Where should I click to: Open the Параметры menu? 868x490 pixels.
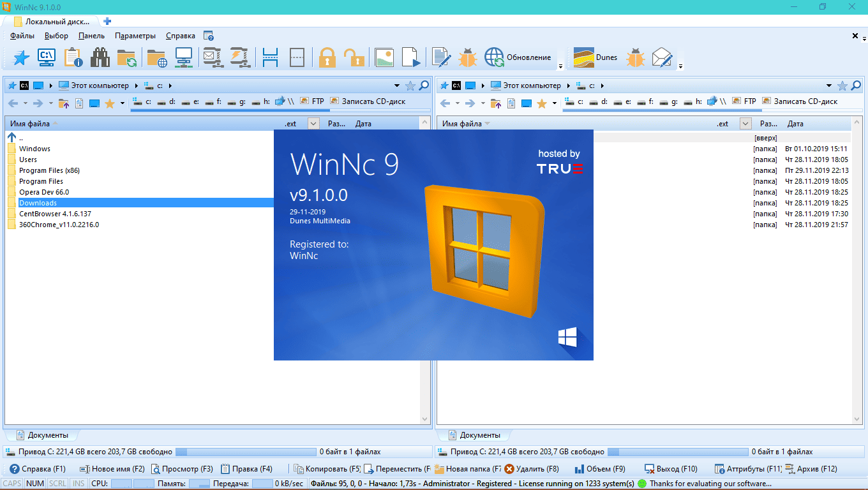135,36
